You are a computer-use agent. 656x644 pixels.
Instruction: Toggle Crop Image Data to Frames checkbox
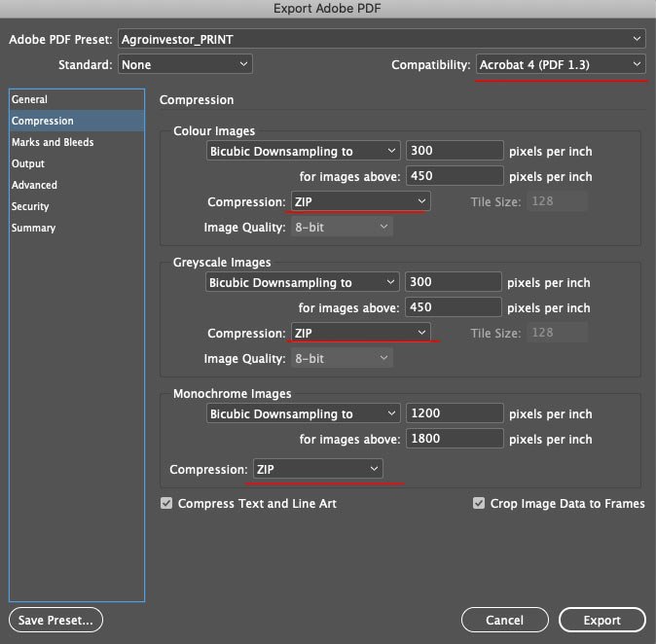[x=479, y=503]
